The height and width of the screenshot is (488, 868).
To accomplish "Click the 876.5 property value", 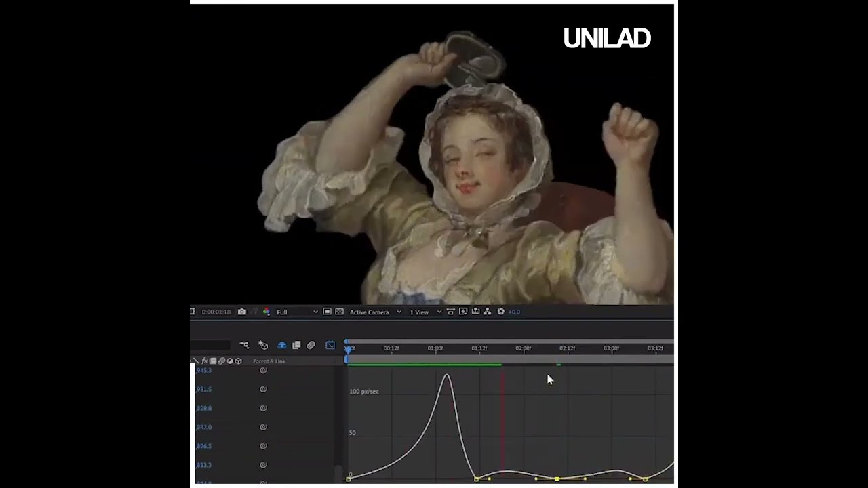I will (x=203, y=446).
